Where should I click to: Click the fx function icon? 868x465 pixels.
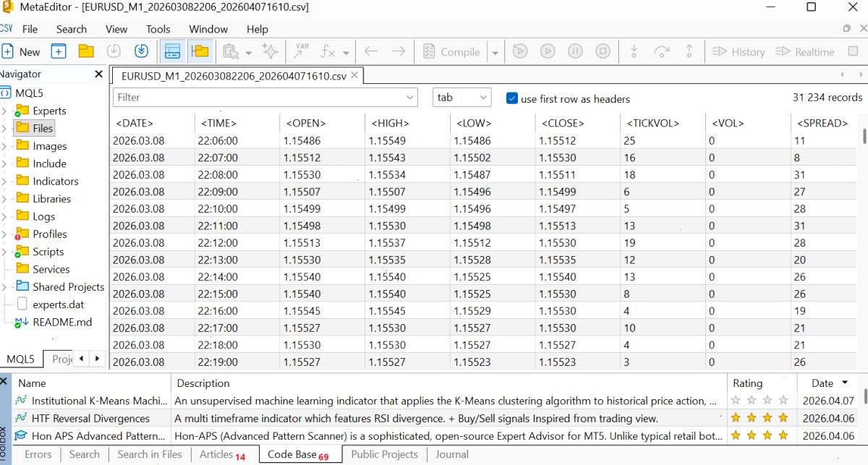click(328, 51)
